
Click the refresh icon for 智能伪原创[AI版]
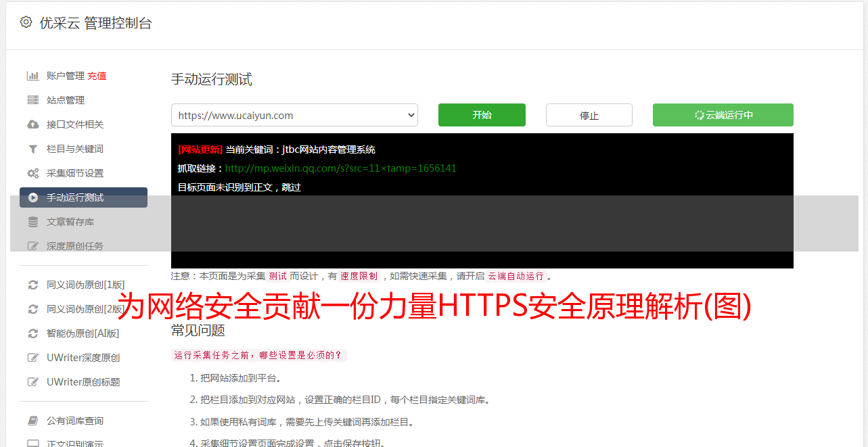click(x=32, y=333)
